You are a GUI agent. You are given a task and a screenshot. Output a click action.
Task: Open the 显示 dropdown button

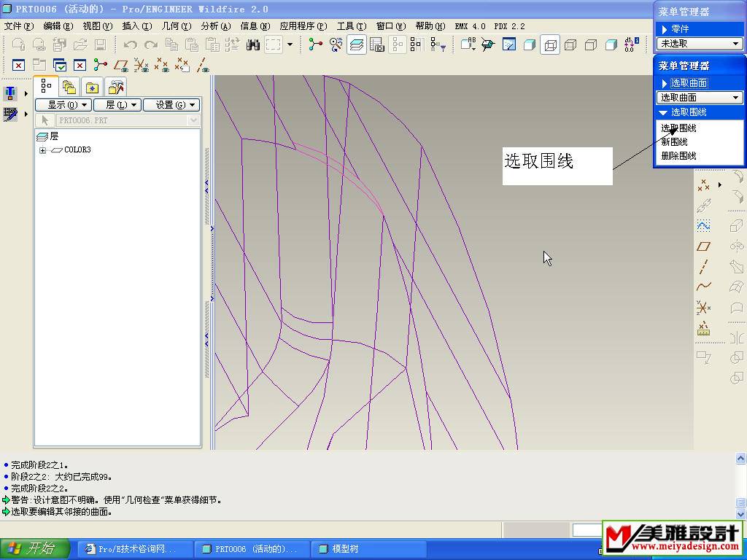[63, 105]
